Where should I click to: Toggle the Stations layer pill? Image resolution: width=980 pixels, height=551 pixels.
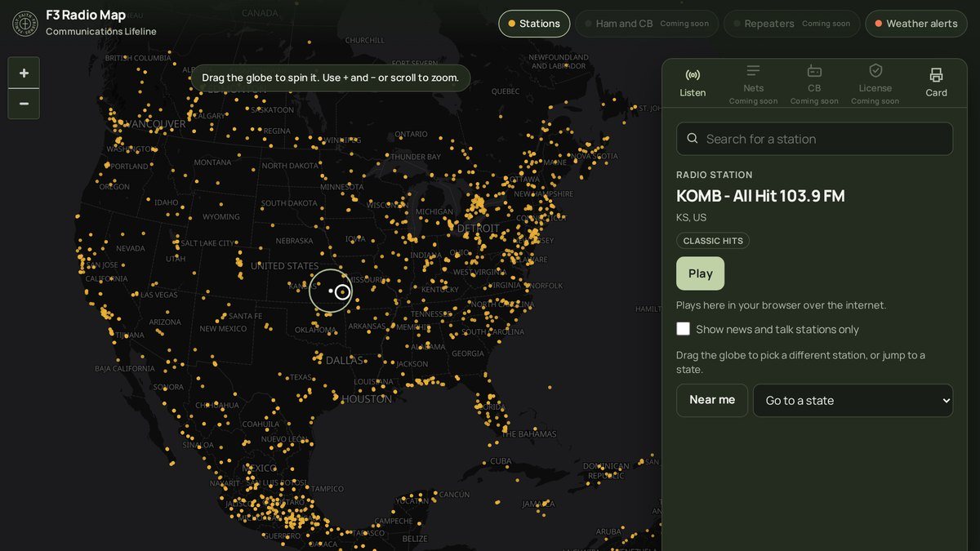(534, 24)
